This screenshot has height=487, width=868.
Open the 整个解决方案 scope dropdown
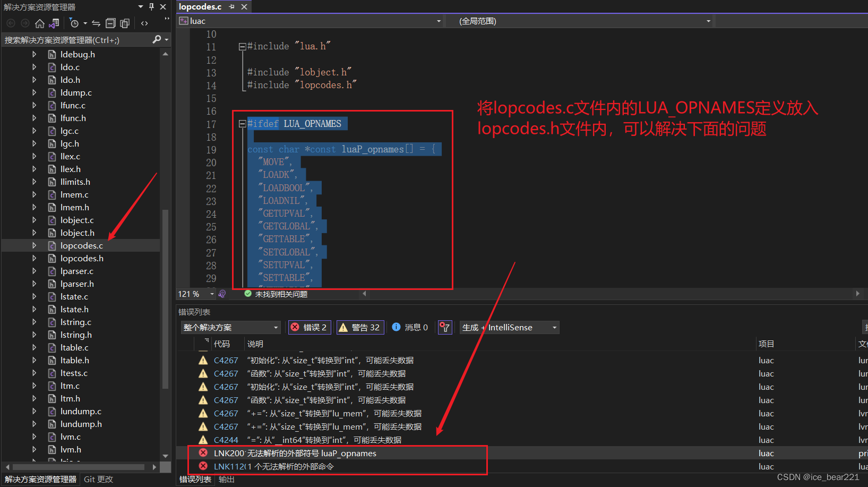pos(230,328)
